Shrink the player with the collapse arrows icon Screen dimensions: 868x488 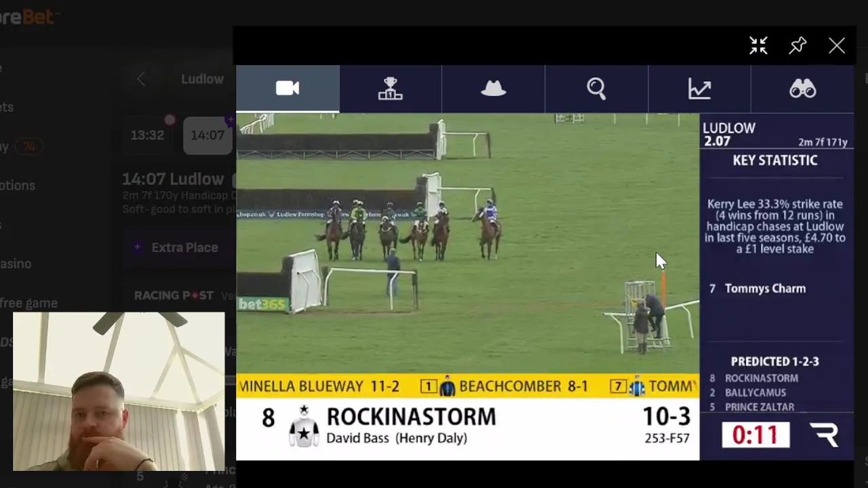coord(758,45)
